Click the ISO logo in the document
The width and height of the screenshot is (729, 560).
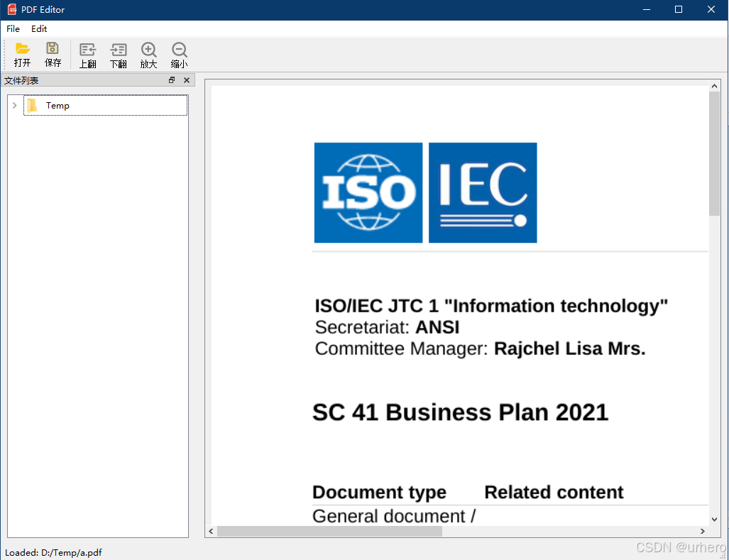tap(368, 192)
